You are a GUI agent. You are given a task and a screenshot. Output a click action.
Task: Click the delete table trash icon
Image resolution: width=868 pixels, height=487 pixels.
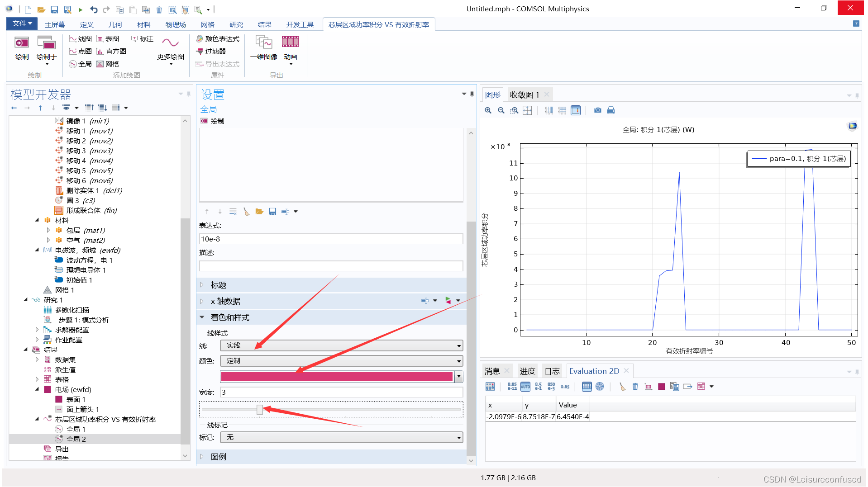pyautogui.click(x=635, y=387)
